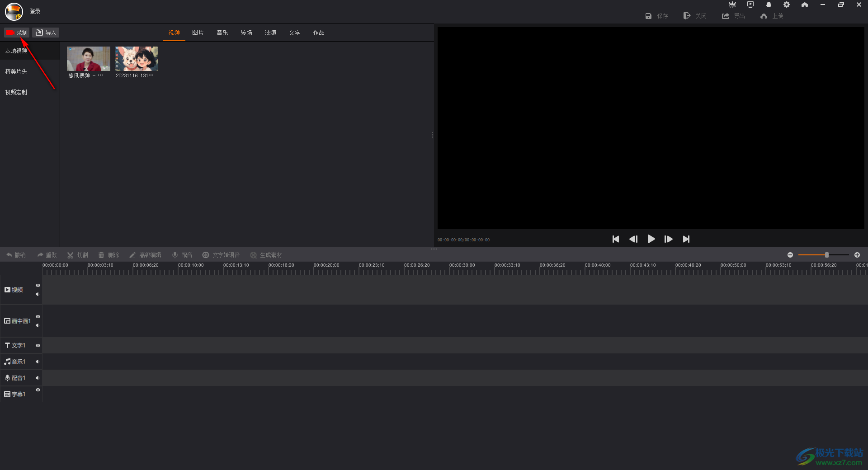868x470 pixels.
Task: Jump to the start of preview
Action: coord(616,239)
